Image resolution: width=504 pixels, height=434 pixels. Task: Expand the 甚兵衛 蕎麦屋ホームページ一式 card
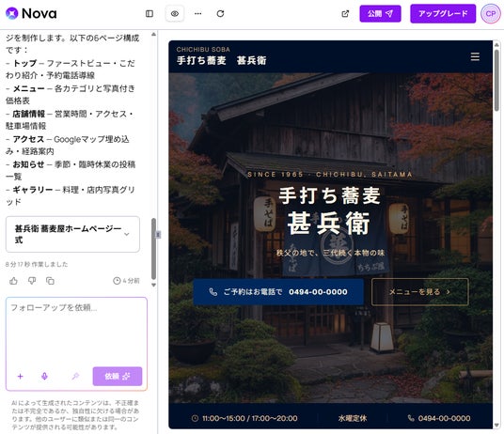coord(72,234)
